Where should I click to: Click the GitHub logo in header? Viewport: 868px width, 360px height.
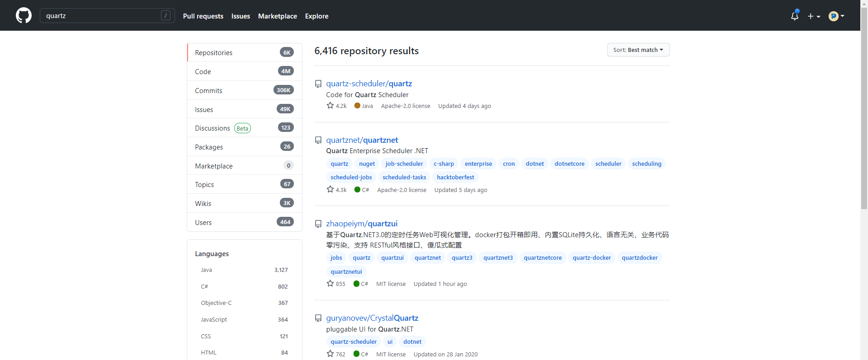pyautogui.click(x=24, y=15)
